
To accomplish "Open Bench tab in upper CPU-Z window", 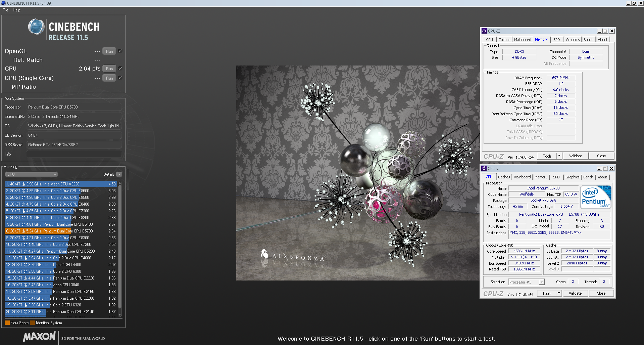I will click(588, 40).
